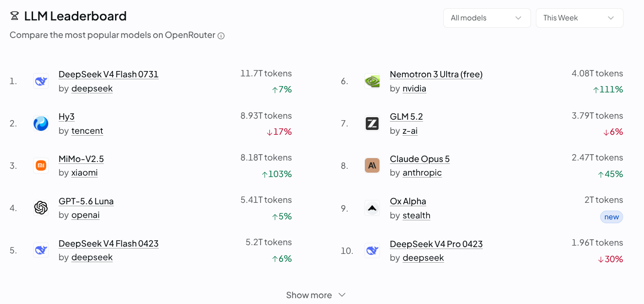Visit the xiaomi provider link
Image resolution: width=644 pixels, height=304 pixels.
[84, 173]
